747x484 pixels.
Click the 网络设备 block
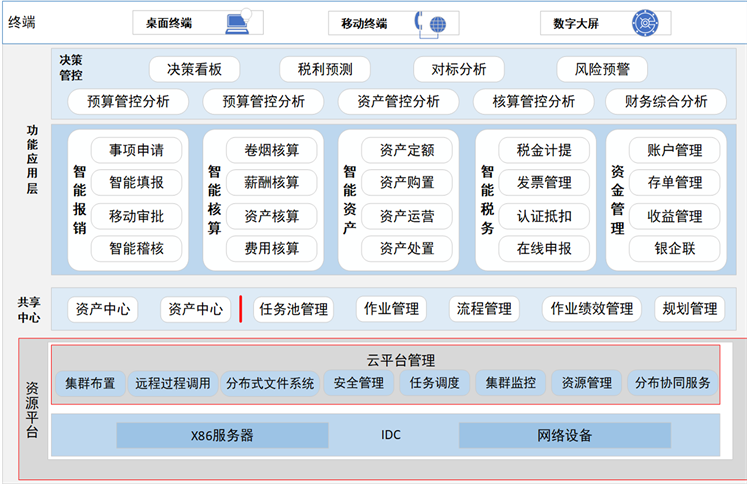tap(564, 435)
